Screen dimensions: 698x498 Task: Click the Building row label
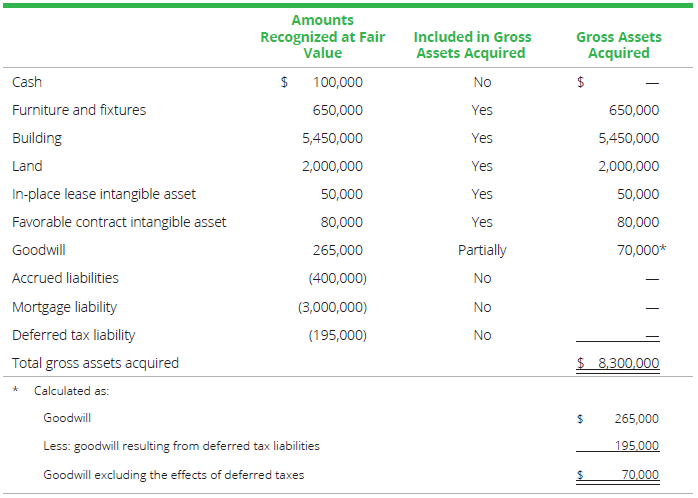point(37,138)
